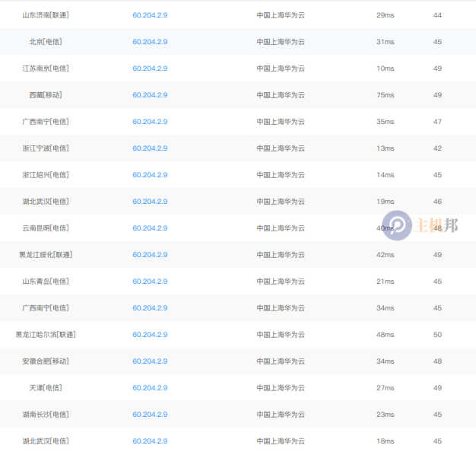Select the 北京[电信] node cell

click(46, 42)
